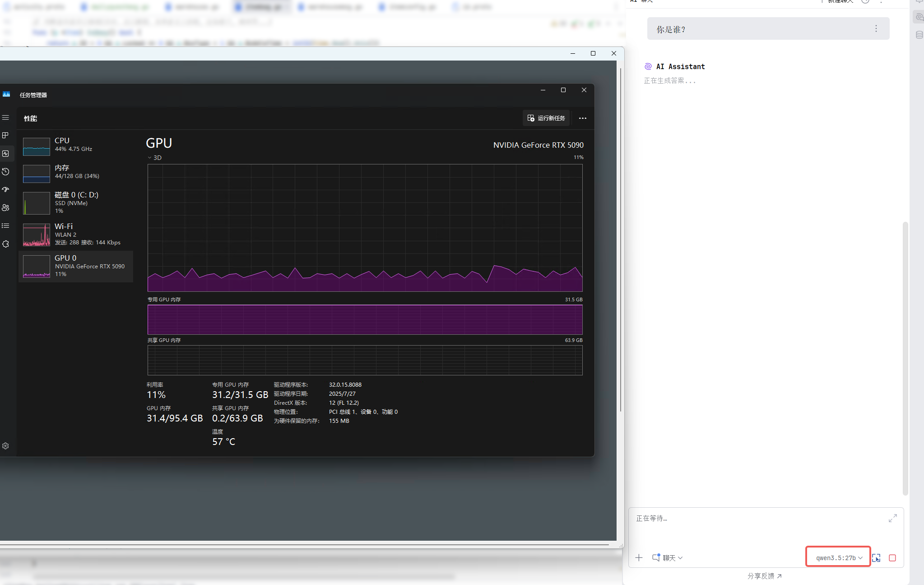This screenshot has height=585, width=924.
Task: Open the Services icon in Task Manager sidebar
Action: pos(5,244)
